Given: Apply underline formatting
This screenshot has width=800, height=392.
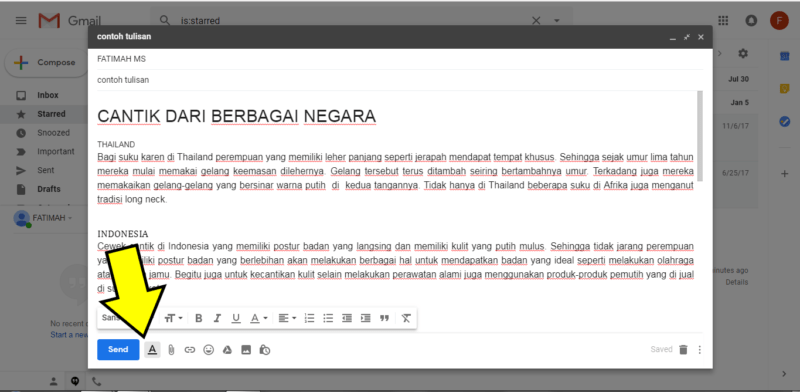Looking at the screenshot, I should coord(236,318).
